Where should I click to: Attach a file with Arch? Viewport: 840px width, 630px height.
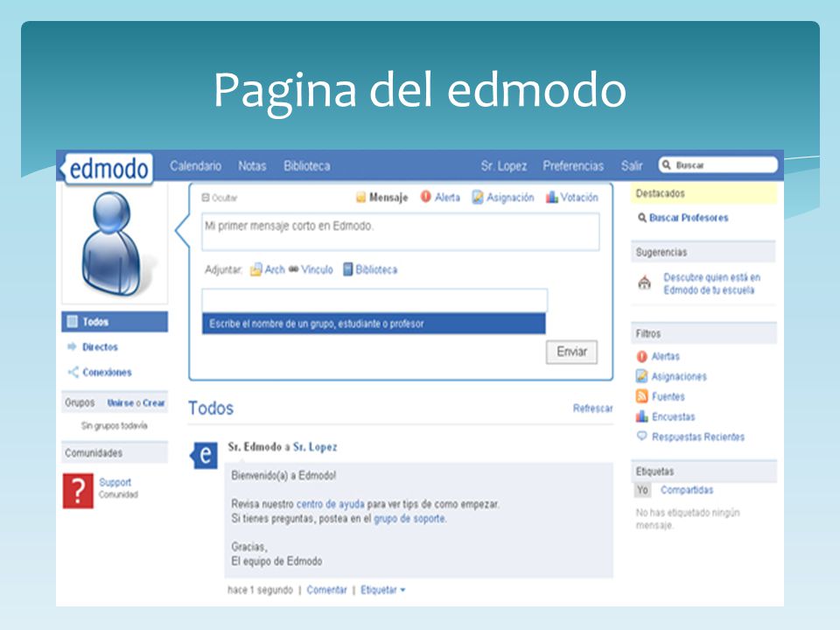point(275,269)
